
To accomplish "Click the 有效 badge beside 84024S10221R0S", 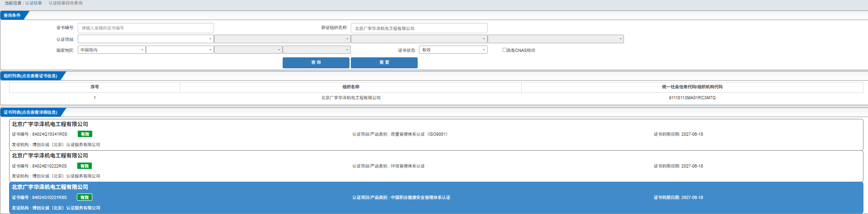I will click(85, 198).
